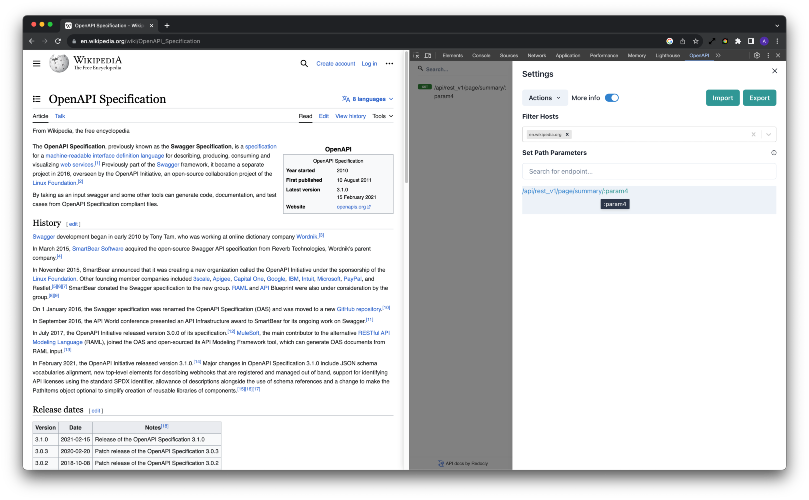This screenshot has height=500, width=809.
Task: Click the Google icon in address bar
Action: tap(669, 41)
